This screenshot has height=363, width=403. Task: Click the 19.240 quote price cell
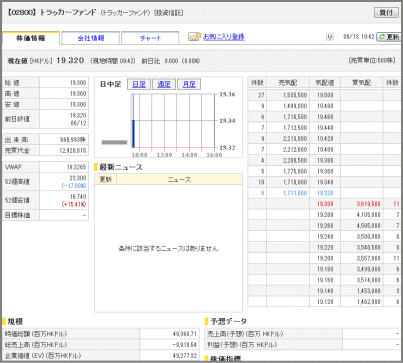[x=325, y=236]
